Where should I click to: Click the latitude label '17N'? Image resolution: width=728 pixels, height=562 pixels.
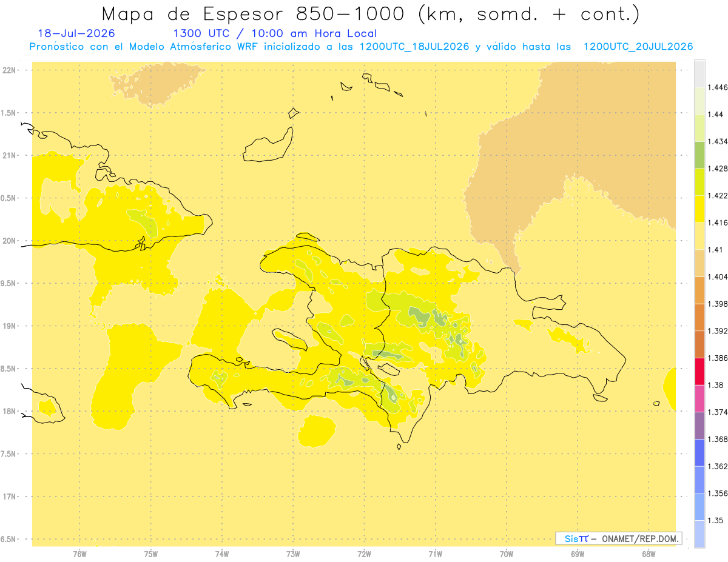[8, 497]
